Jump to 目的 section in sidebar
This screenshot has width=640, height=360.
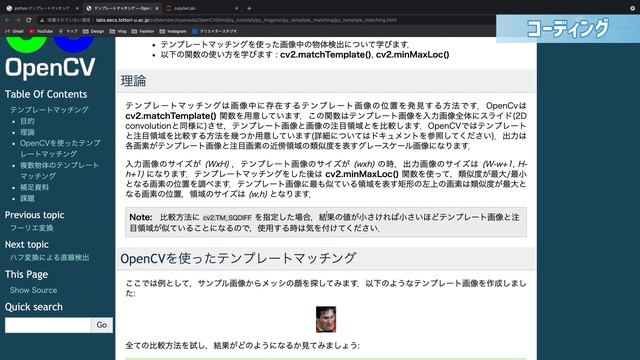(27, 121)
